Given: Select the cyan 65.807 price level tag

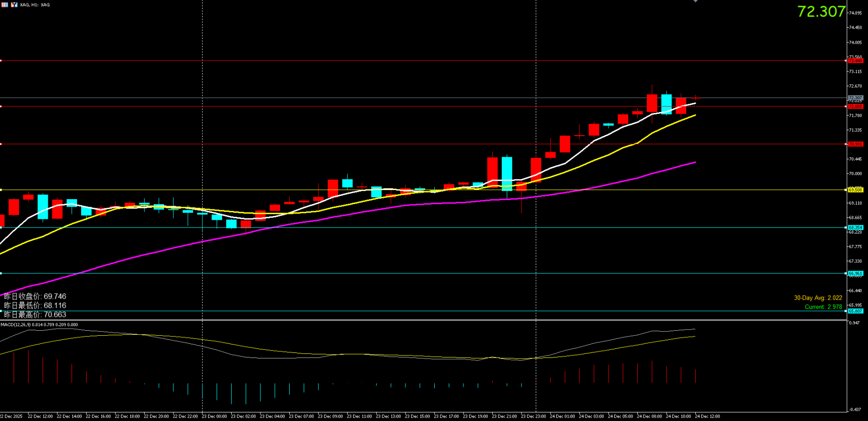Looking at the screenshot, I should coord(855,311).
